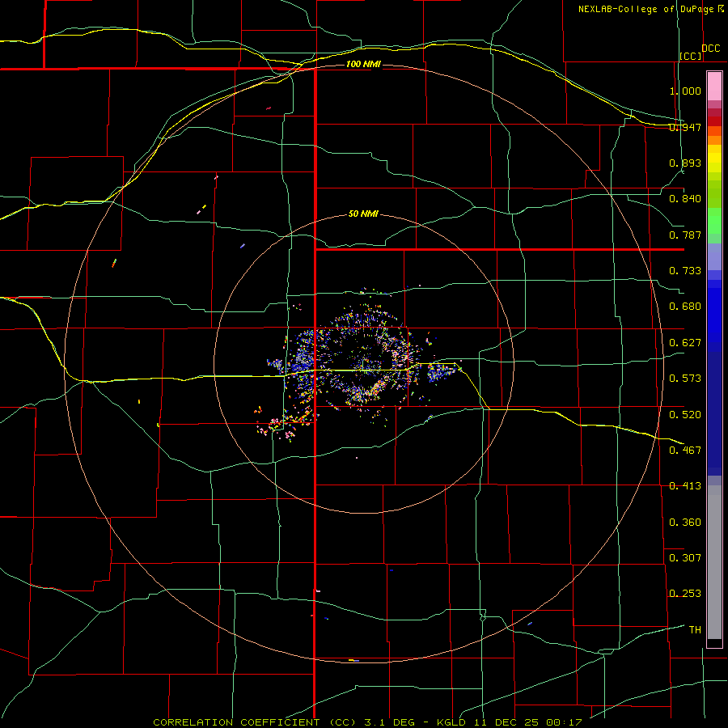Select the 0.360 scale value
This screenshot has height=728, width=728.
tap(685, 523)
